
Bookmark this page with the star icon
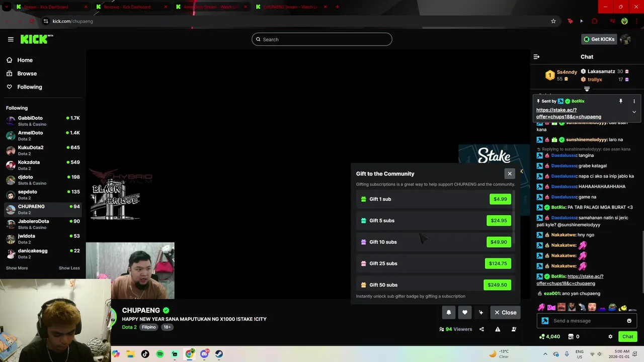click(553, 21)
